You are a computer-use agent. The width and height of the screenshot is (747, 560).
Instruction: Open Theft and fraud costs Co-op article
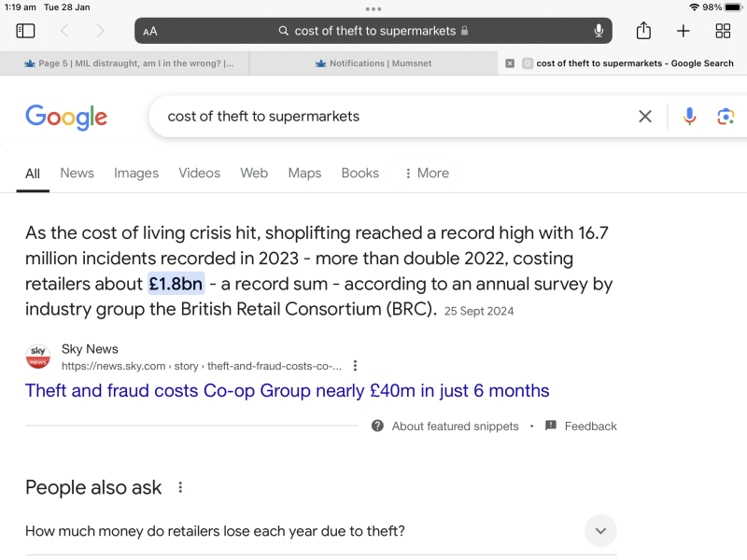(x=288, y=390)
